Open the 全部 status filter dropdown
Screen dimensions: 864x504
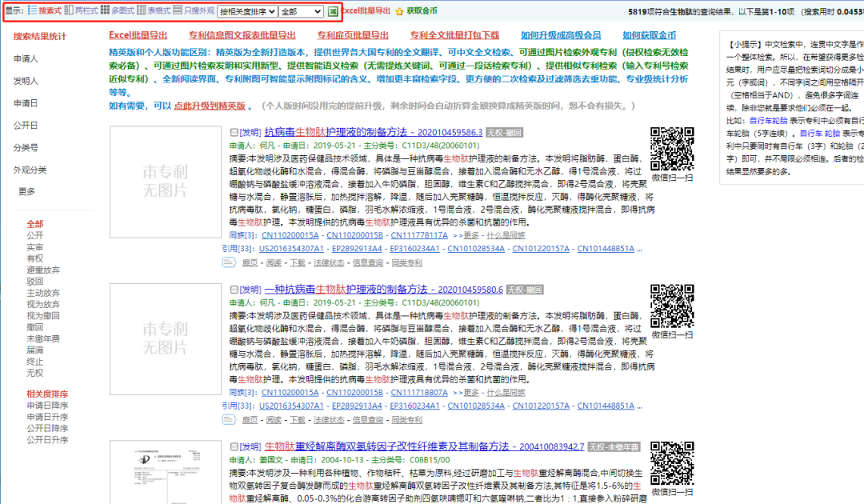pyautogui.click(x=301, y=11)
